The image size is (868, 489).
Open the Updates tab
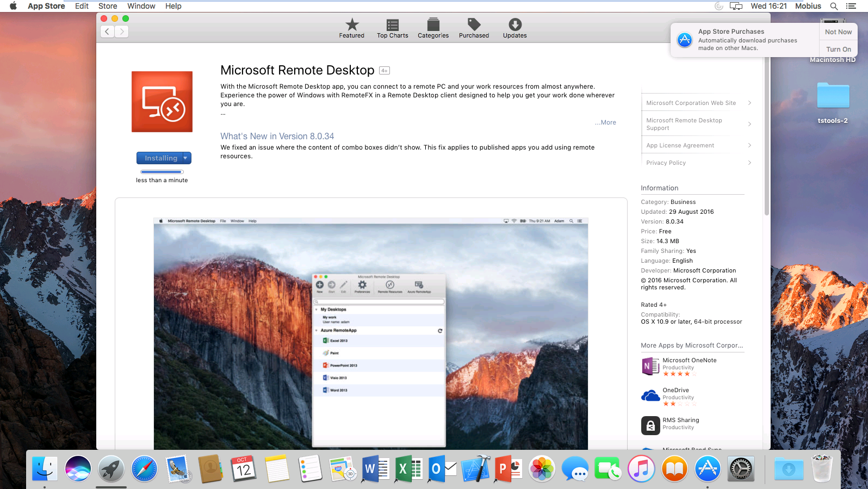(x=515, y=28)
